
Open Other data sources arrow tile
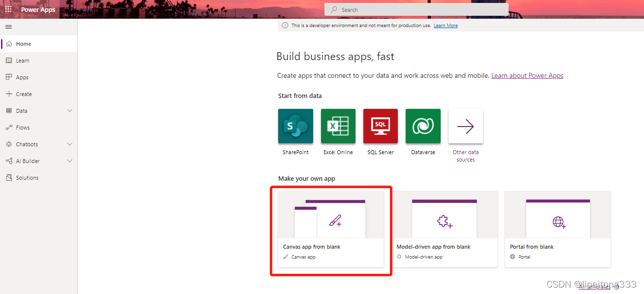(466, 127)
